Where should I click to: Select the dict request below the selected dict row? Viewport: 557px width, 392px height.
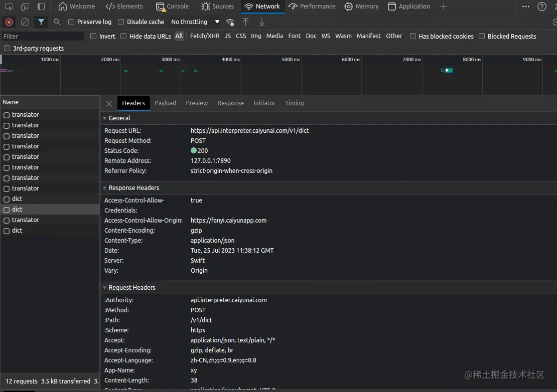pos(50,230)
